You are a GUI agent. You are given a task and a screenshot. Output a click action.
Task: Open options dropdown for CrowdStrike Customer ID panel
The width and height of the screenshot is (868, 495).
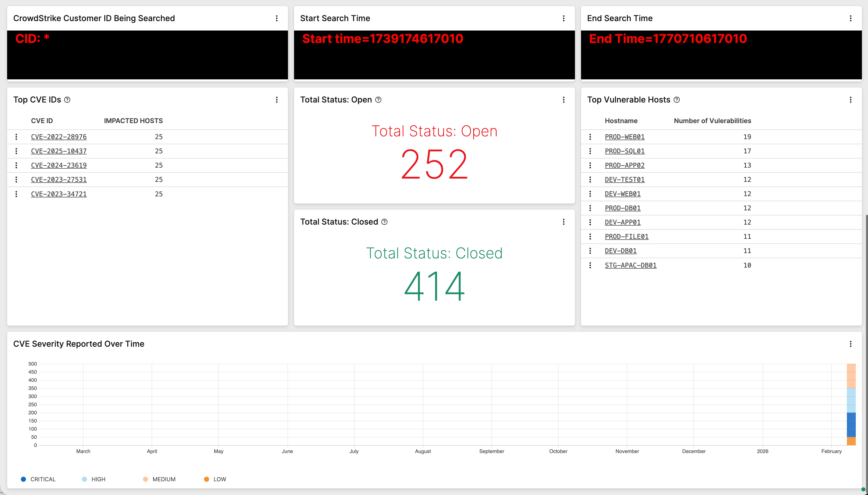point(277,18)
